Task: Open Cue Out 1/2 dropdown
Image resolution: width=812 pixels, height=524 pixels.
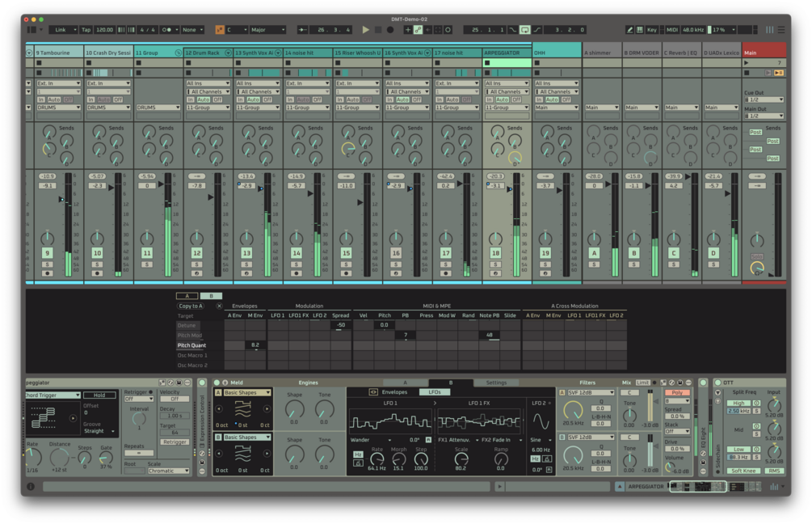Action: point(764,99)
